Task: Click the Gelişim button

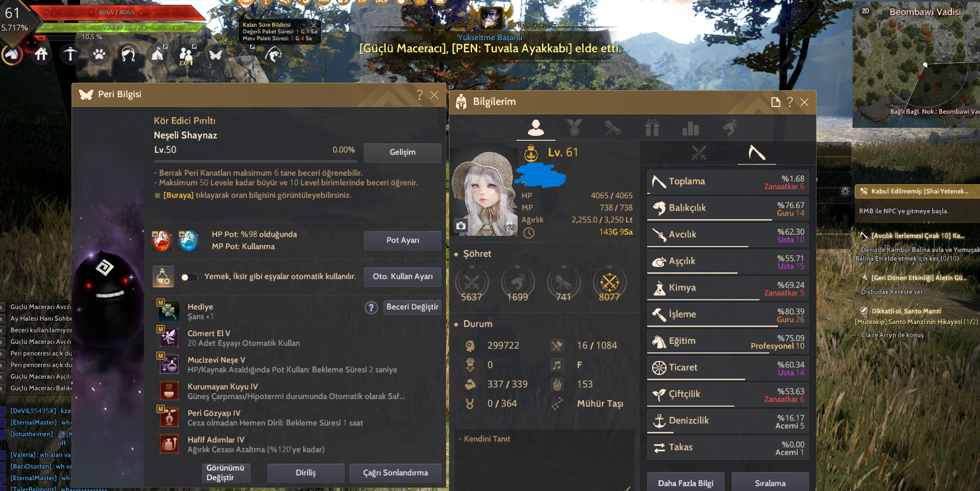Action: pyautogui.click(x=403, y=153)
